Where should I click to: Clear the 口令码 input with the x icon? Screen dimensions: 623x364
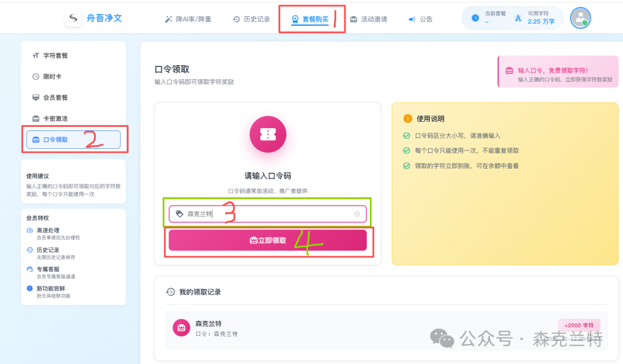tap(357, 214)
